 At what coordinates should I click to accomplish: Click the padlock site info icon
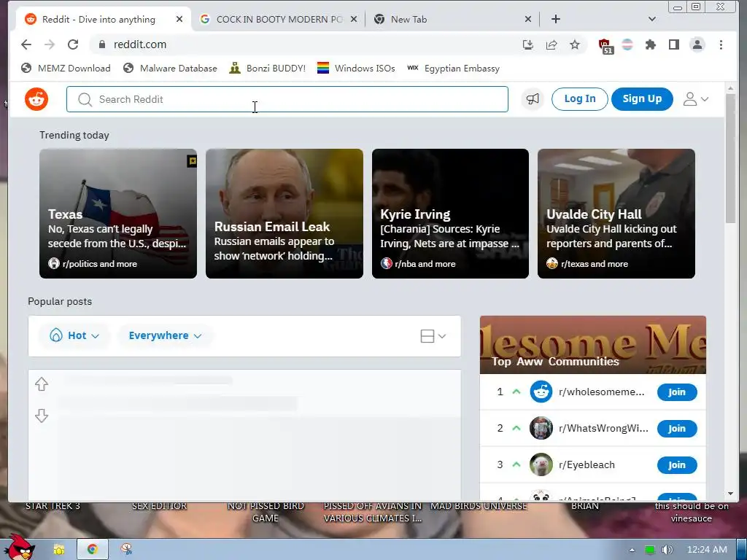click(x=101, y=44)
